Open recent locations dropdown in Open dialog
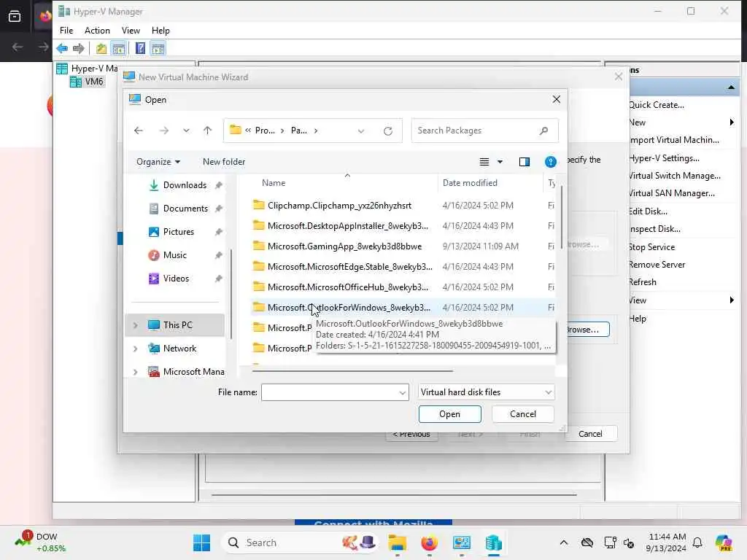The height and width of the screenshot is (560, 747). coord(186,131)
